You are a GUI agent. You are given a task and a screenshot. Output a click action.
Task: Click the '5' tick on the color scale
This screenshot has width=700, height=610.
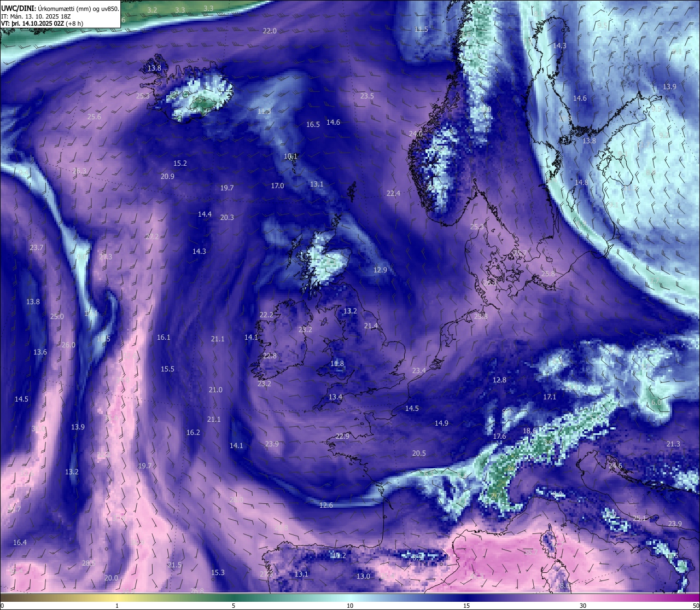coord(234,606)
